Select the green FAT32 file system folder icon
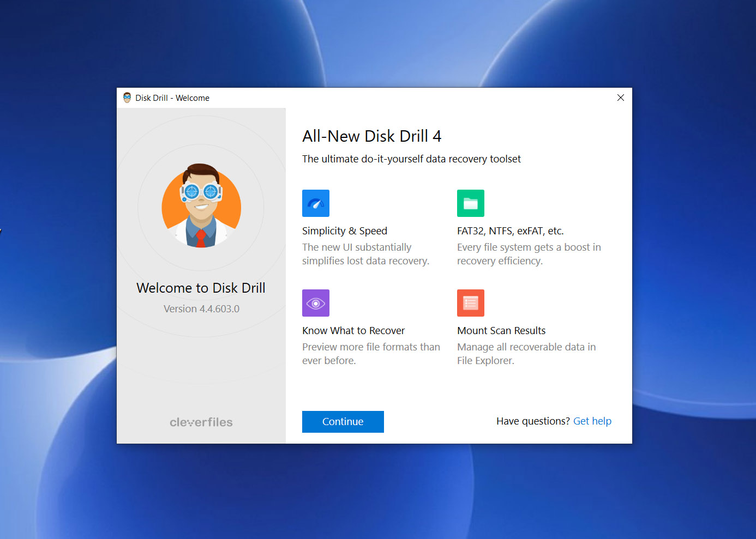The height and width of the screenshot is (539, 756). pyautogui.click(x=471, y=203)
